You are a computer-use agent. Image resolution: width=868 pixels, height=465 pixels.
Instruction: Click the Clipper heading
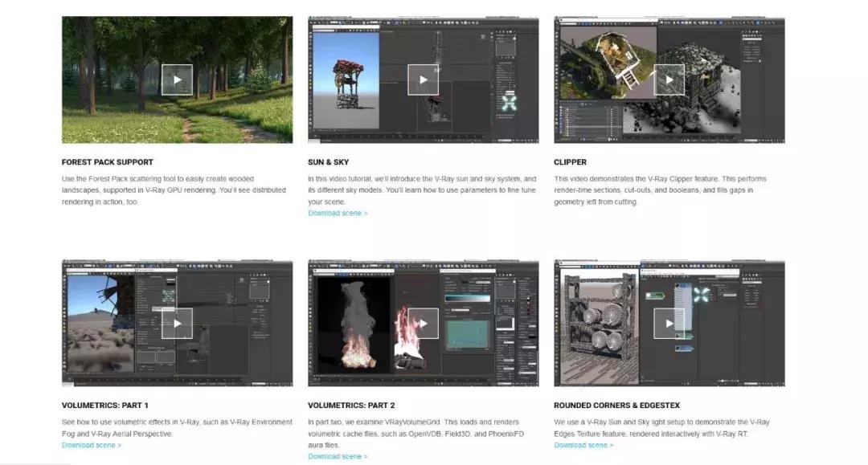[x=570, y=162]
